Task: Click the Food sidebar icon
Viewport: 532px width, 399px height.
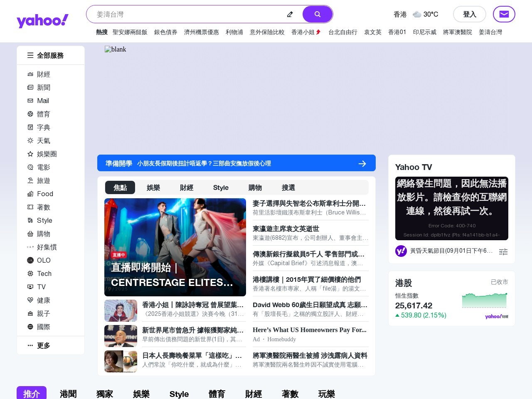Action: pyautogui.click(x=30, y=194)
